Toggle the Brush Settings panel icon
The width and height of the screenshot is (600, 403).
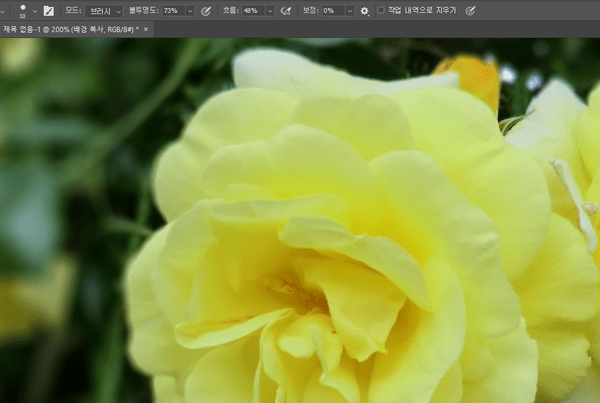point(48,11)
